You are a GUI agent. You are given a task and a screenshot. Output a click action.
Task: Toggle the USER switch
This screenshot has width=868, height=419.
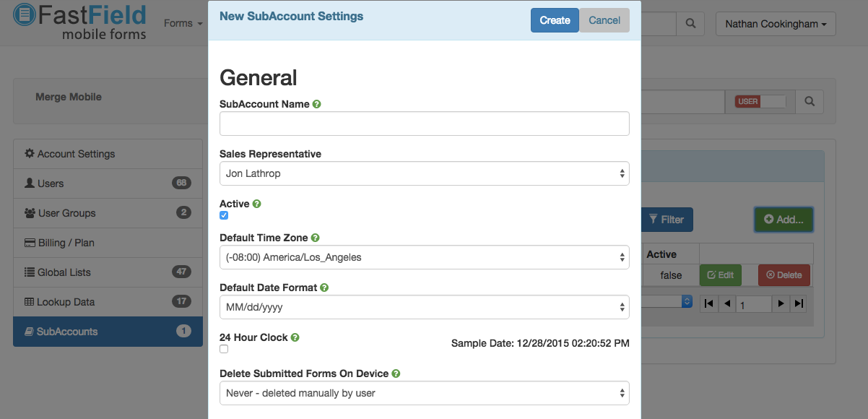click(x=760, y=102)
